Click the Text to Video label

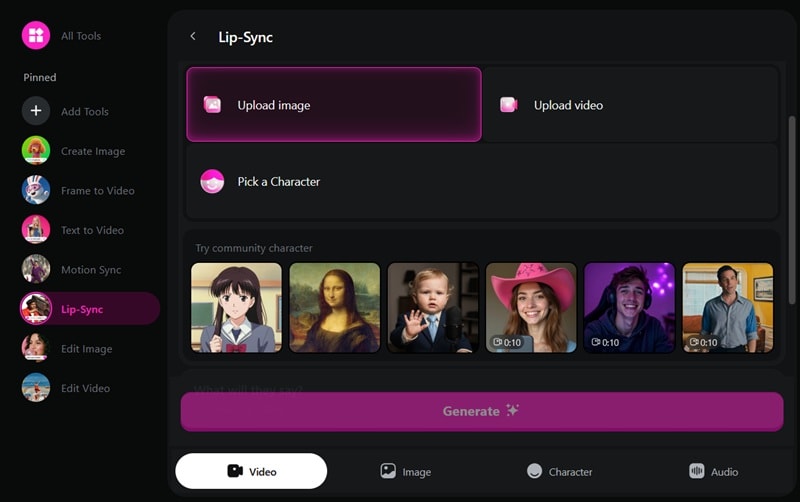92,230
